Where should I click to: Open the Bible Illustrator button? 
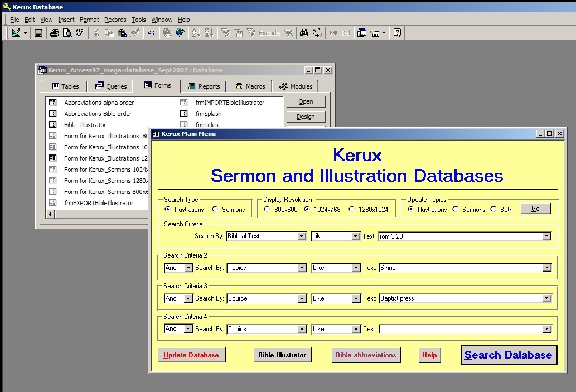[x=282, y=355]
